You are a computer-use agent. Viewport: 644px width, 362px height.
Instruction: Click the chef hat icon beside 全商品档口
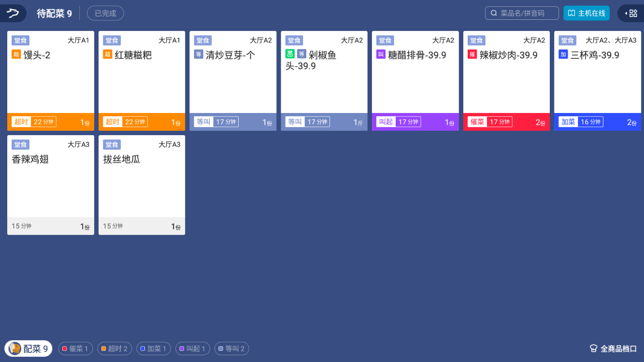point(593,348)
